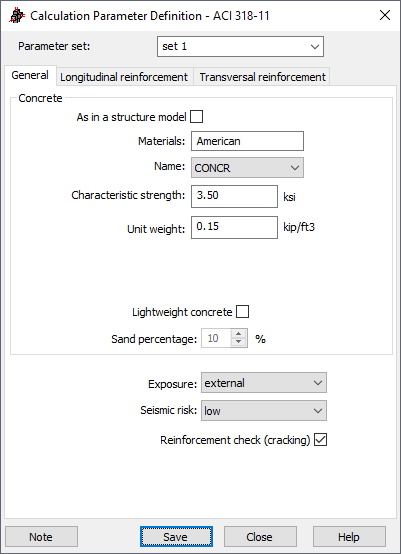Click the Save button
Viewport: 401px width, 554px height.
tap(176, 537)
